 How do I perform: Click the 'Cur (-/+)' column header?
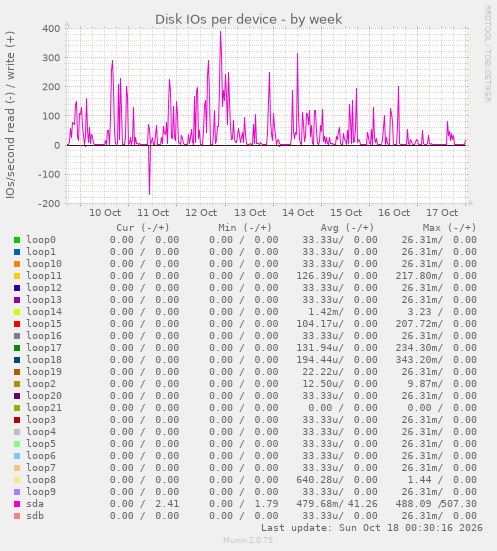[x=143, y=228]
